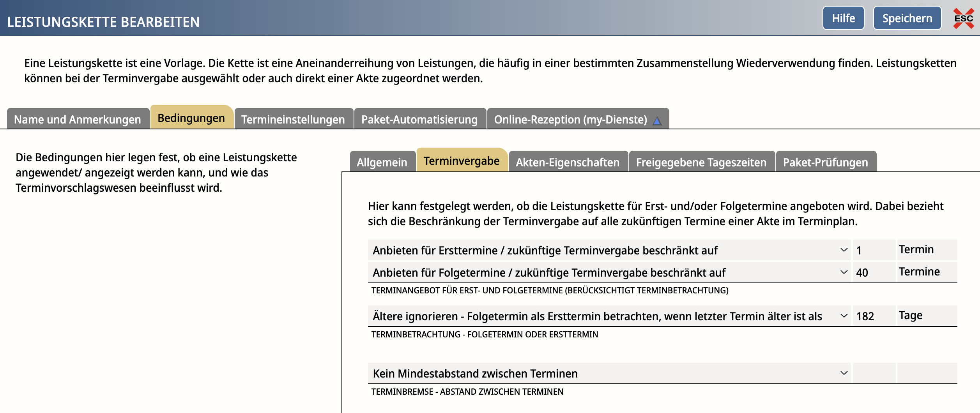980x413 pixels.
Task: Switch to Name und Anmerkungen tab
Action: [x=78, y=119]
